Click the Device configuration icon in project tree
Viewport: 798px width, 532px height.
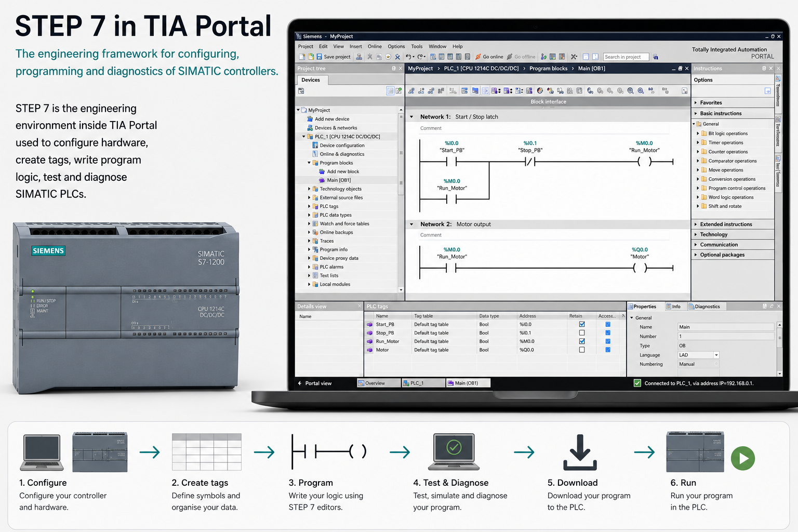pyautogui.click(x=315, y=145)
